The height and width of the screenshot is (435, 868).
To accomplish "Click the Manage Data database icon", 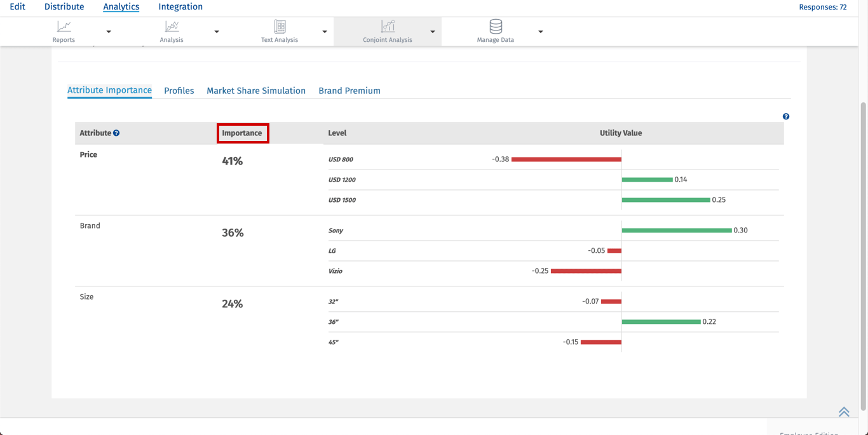I will tap(496, 27).
